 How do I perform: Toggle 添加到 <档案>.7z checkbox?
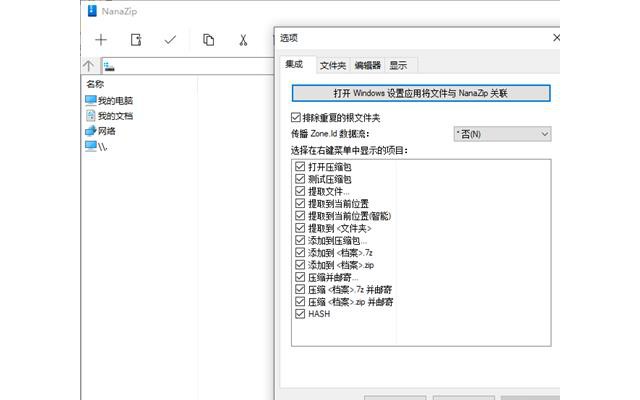(300, 252)
